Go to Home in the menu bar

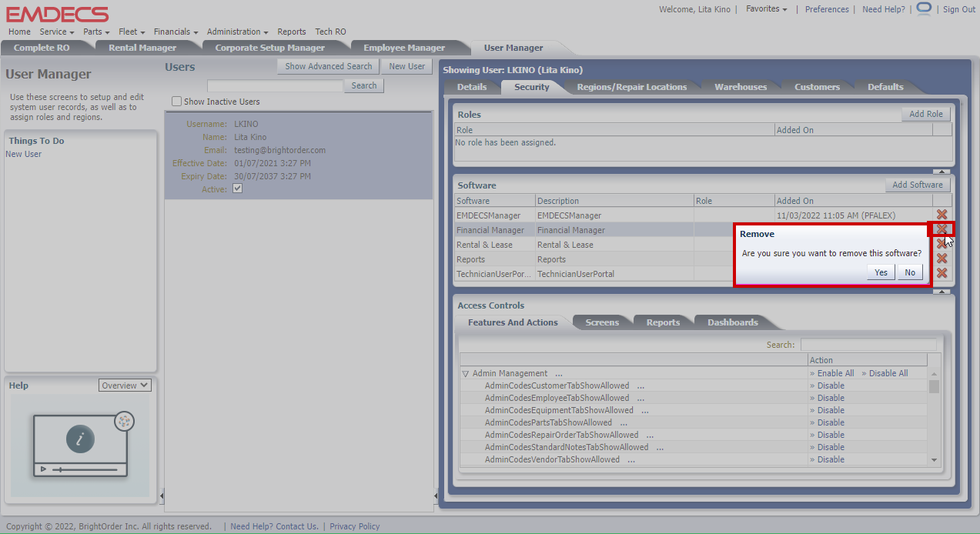pos(19,32)
